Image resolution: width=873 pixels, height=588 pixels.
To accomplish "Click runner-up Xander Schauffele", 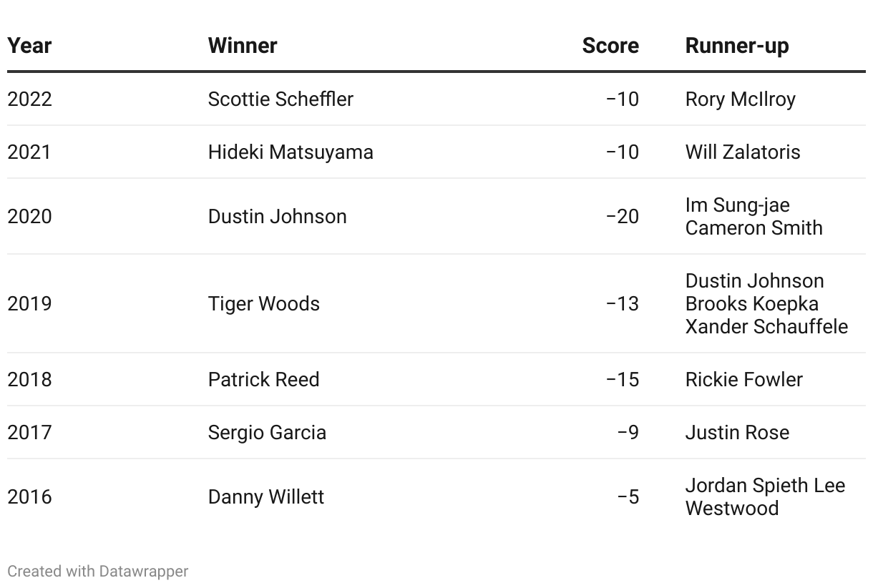I will [x=766, y=326].
